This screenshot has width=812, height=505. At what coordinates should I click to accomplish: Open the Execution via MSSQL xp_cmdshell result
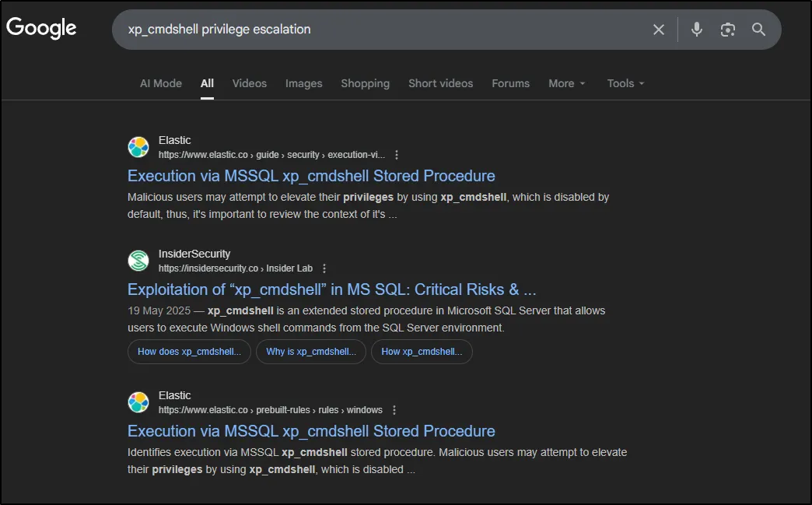click(311, 176)
